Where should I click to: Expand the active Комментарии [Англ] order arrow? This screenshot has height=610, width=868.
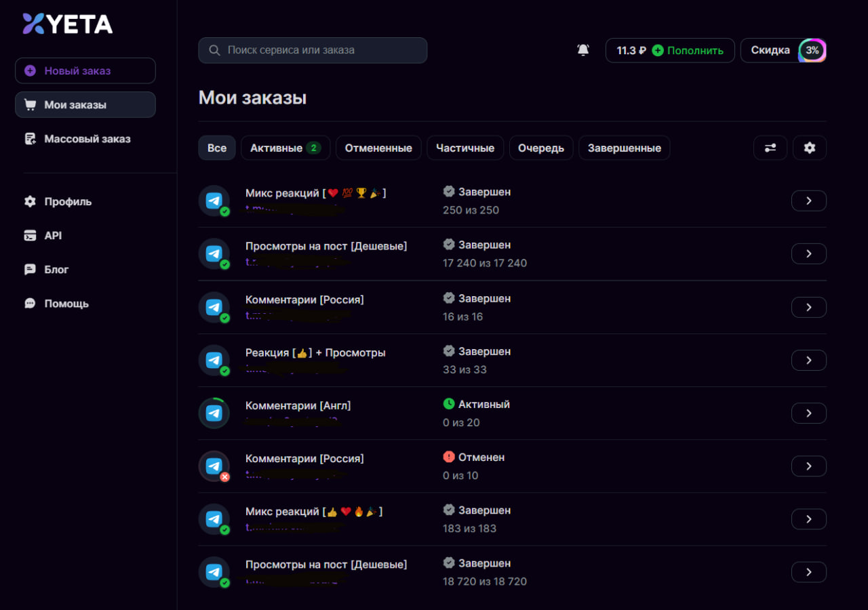coord(808,413)
